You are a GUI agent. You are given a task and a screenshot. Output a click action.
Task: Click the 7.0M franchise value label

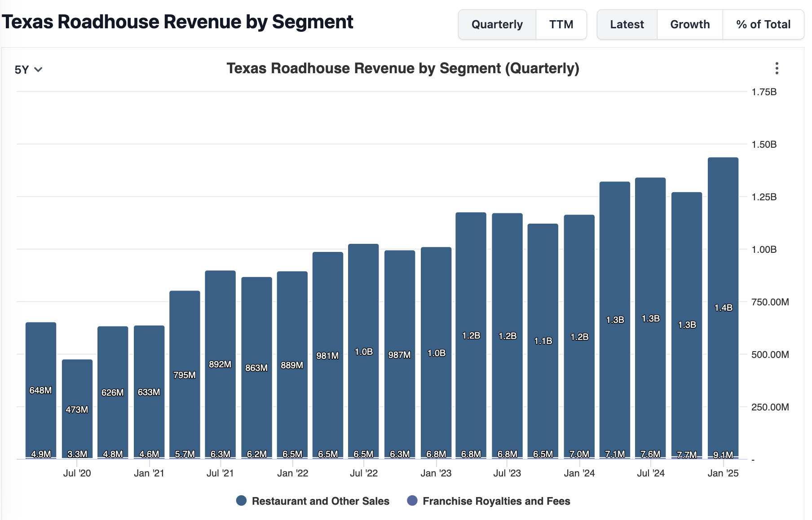point(579,454)
